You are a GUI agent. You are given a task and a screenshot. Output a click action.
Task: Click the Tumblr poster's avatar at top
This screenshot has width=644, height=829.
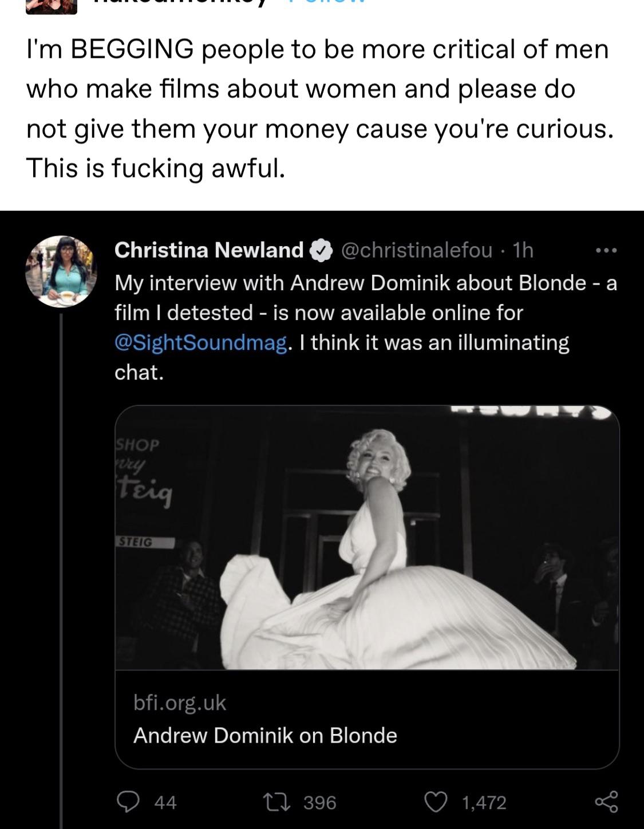click(x=52, y=6)
